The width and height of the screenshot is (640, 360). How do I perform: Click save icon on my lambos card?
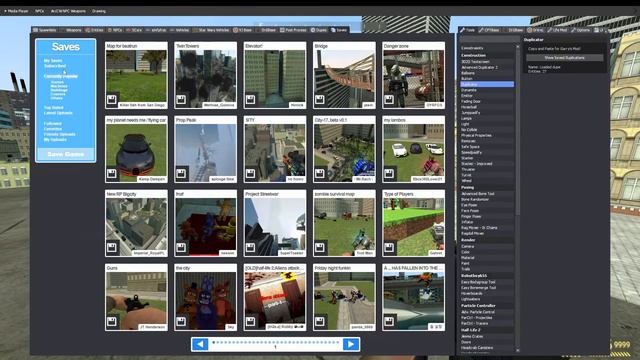coord(389,173)
